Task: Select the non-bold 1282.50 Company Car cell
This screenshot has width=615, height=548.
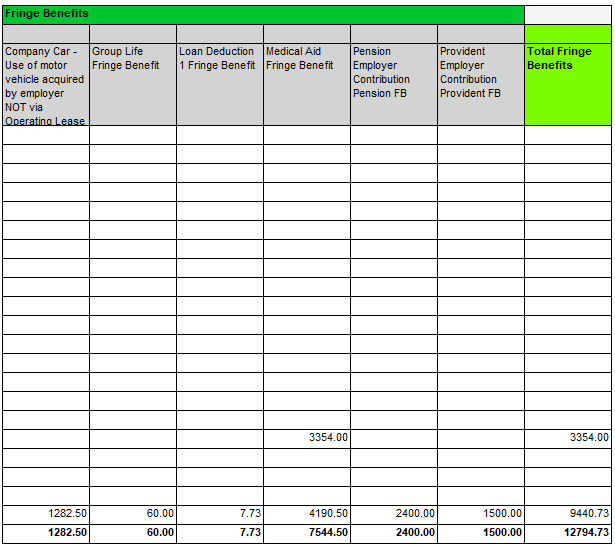Action: [45, 514]
